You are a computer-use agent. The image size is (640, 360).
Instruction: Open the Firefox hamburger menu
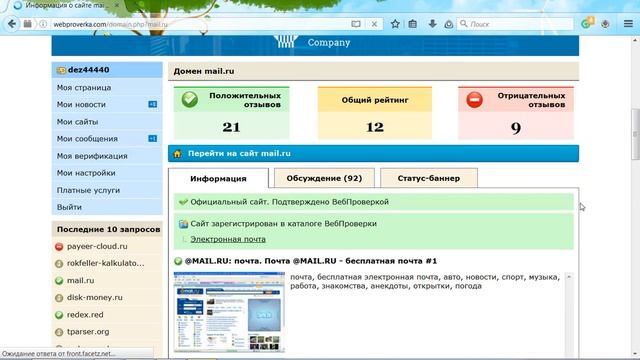pos(628,24)
